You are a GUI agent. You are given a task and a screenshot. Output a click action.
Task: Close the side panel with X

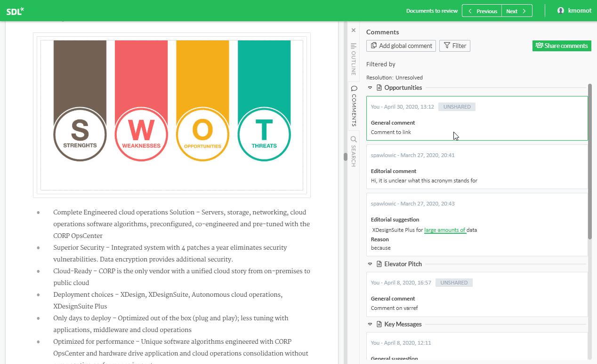point(354,30)
